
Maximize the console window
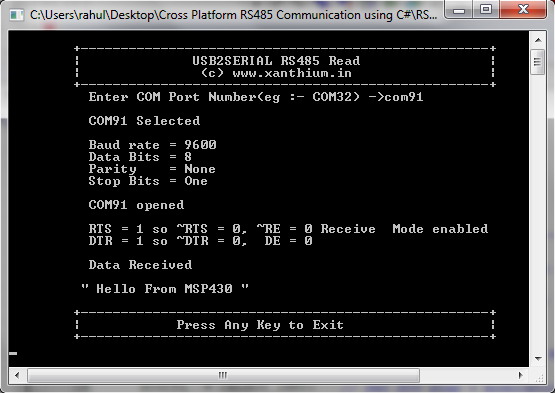click(x=486, y=9)
